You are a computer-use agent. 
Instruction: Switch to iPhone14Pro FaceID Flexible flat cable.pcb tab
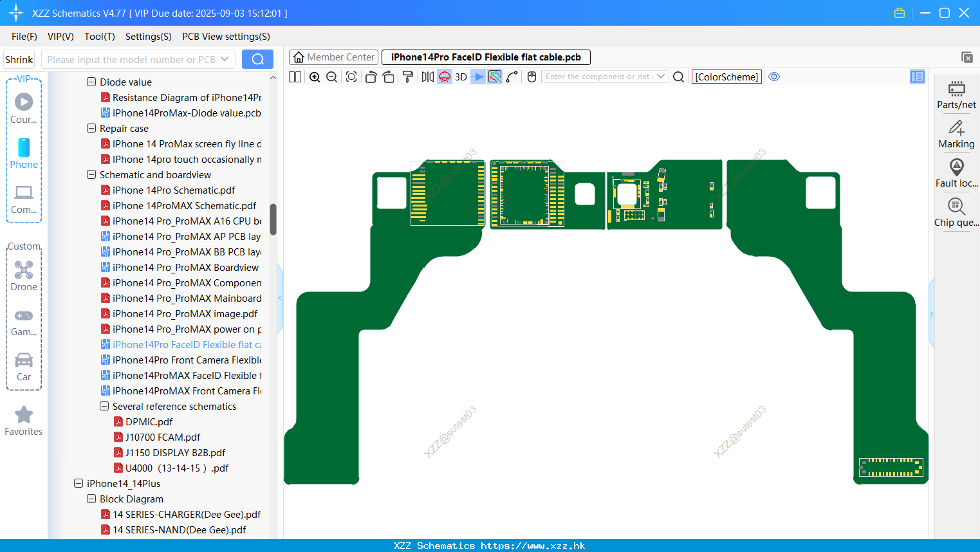[486, 57]
